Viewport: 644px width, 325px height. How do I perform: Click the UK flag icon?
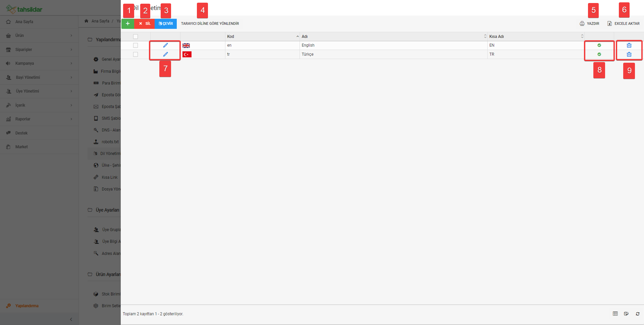(186, 46)
